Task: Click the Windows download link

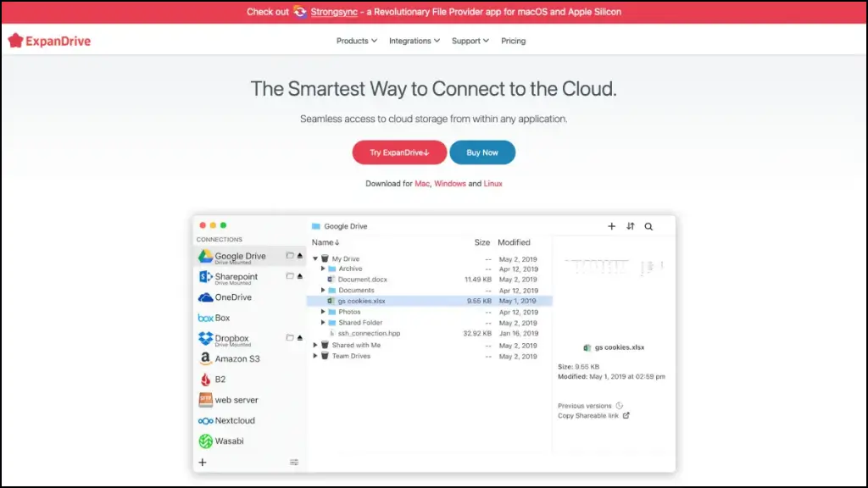Action: click(449, 184)
